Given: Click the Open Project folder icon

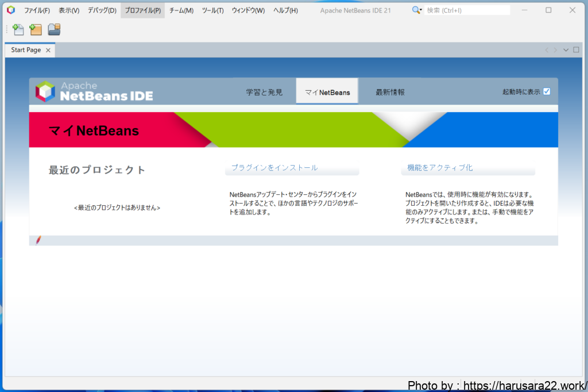Looking at the screenshot, I should tap(54, 30).
